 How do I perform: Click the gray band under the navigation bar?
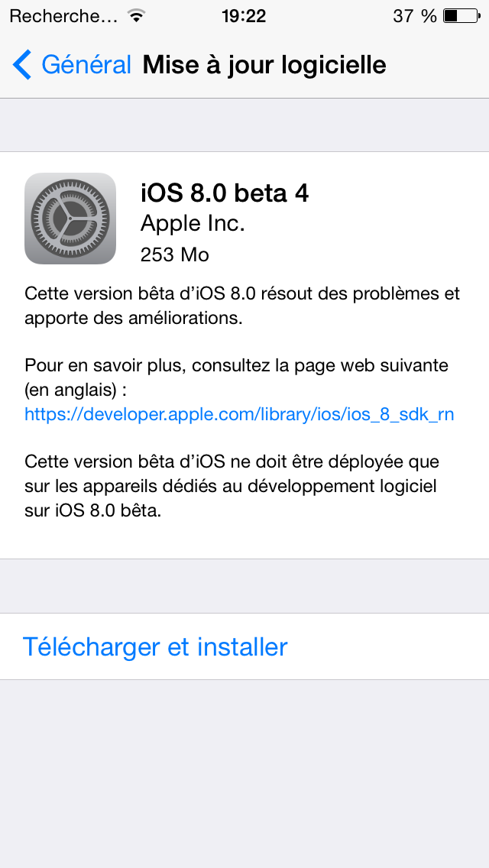(244, 125)
